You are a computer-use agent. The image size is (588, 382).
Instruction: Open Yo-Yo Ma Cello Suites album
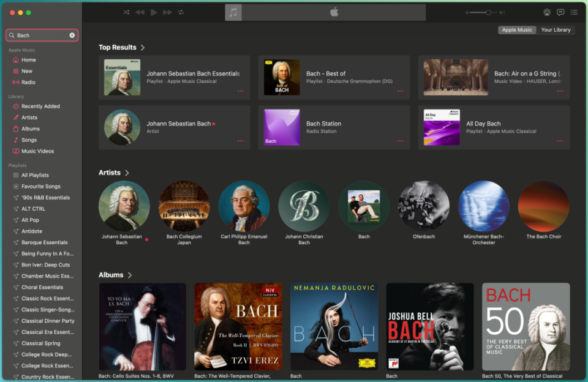[143, 327]
